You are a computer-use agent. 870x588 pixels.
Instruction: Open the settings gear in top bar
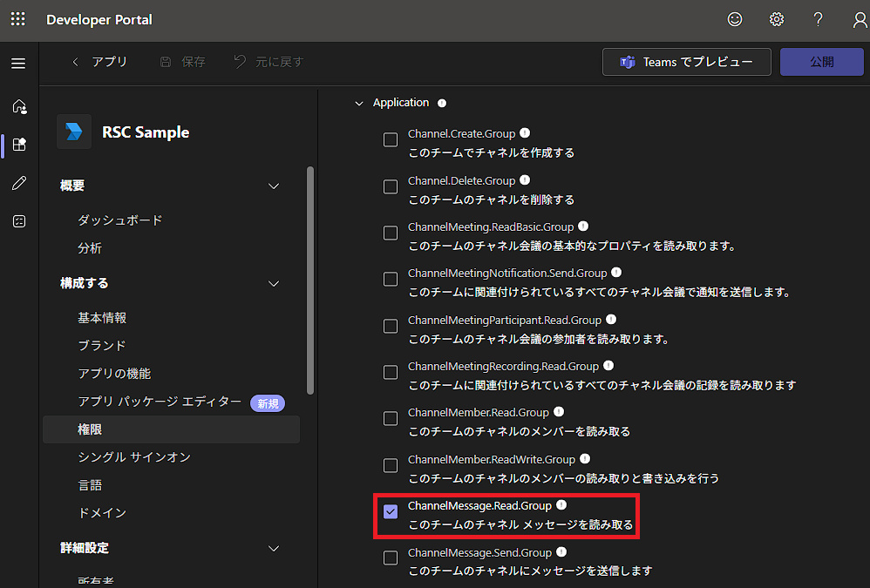pos(776,19)
